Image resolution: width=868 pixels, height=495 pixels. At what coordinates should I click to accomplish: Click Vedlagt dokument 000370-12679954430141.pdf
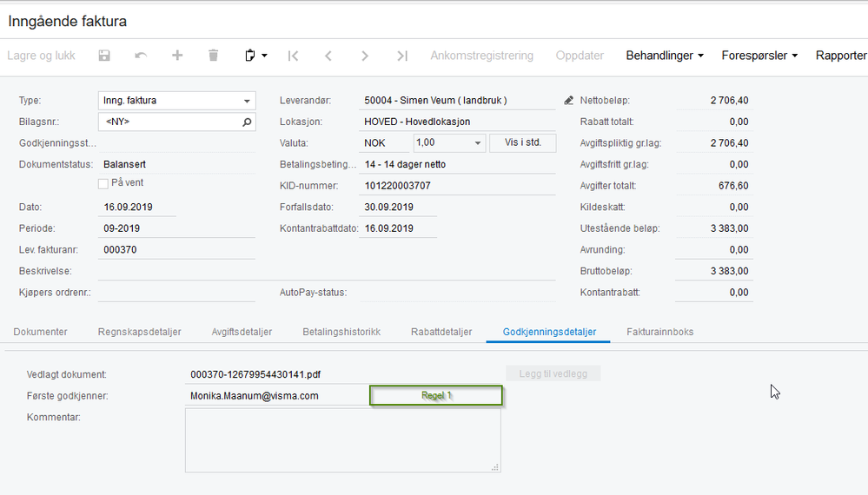342,374
